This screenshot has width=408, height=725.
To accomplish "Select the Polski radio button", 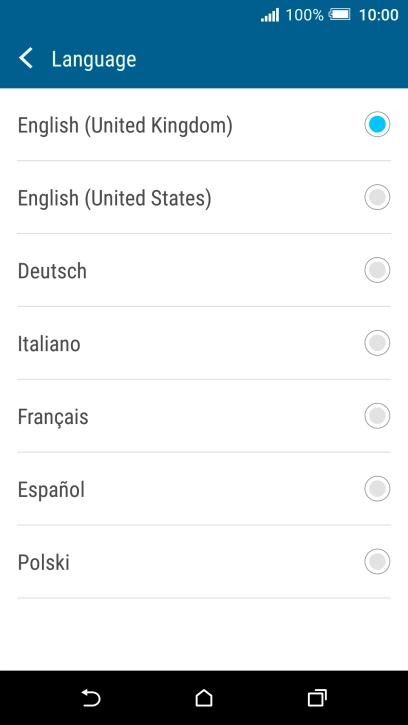I will point(377,562).
